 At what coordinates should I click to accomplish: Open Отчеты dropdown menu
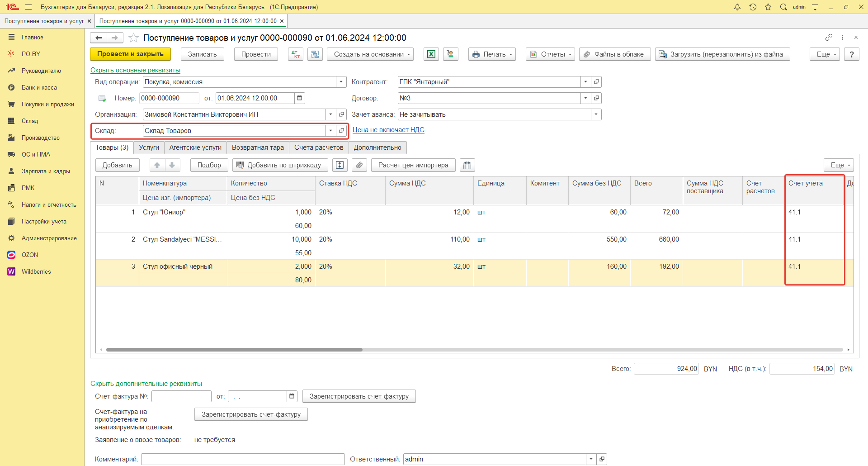pyautogui.click(x=550, y=54)
